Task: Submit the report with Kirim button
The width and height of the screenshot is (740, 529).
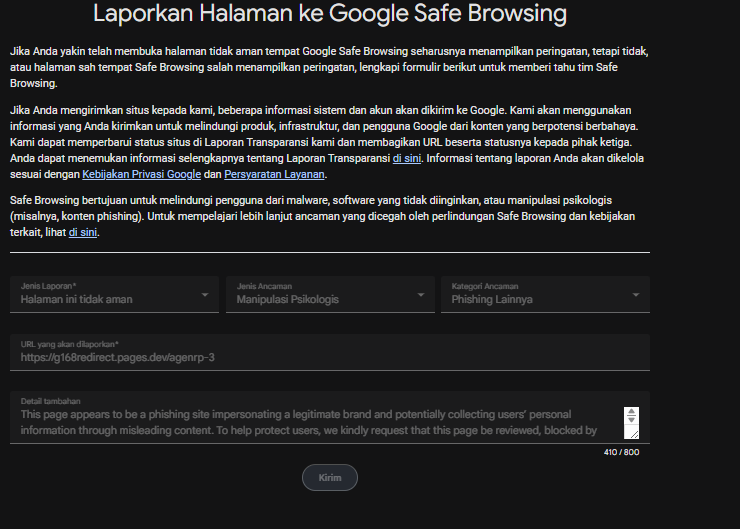Action: [330, 478]
